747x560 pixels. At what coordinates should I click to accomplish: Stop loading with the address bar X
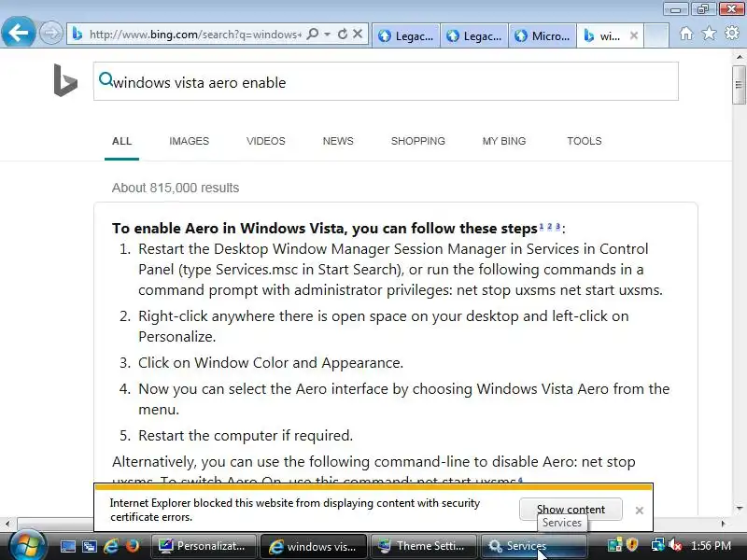358,34
